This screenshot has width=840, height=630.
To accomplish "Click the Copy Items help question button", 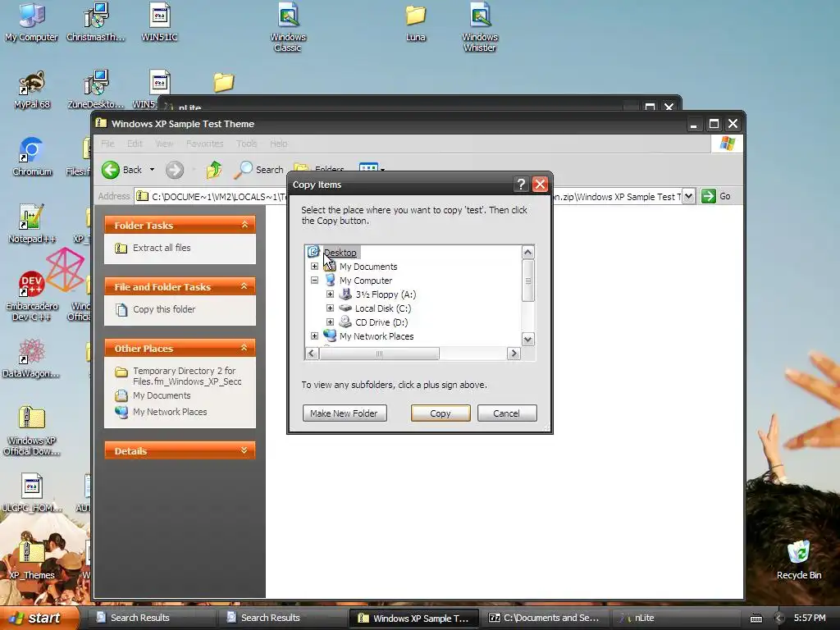I will pos(521,185).
